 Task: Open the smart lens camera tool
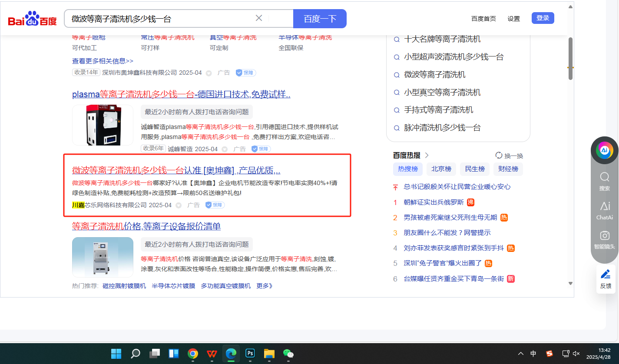(604, 240)
